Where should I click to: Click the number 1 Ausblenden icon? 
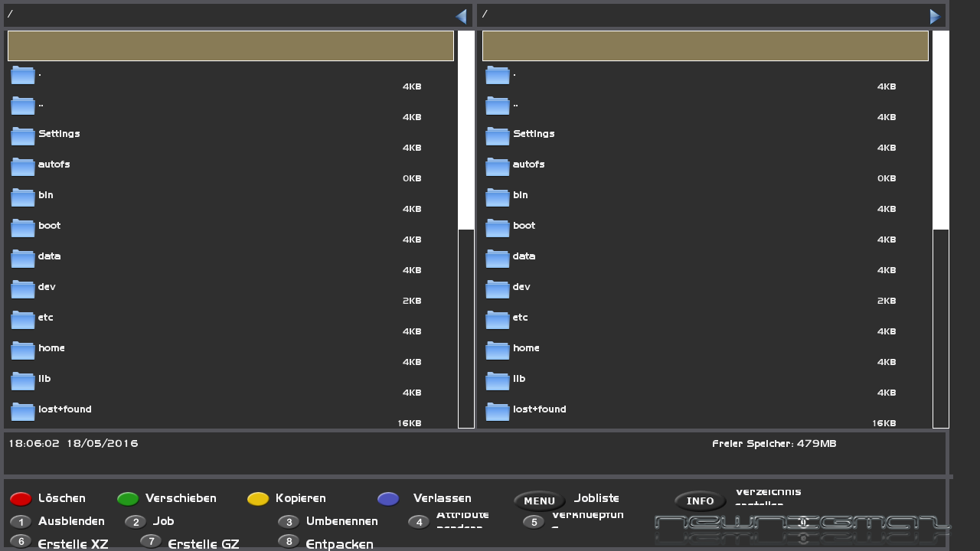click(x=21, y=522)
